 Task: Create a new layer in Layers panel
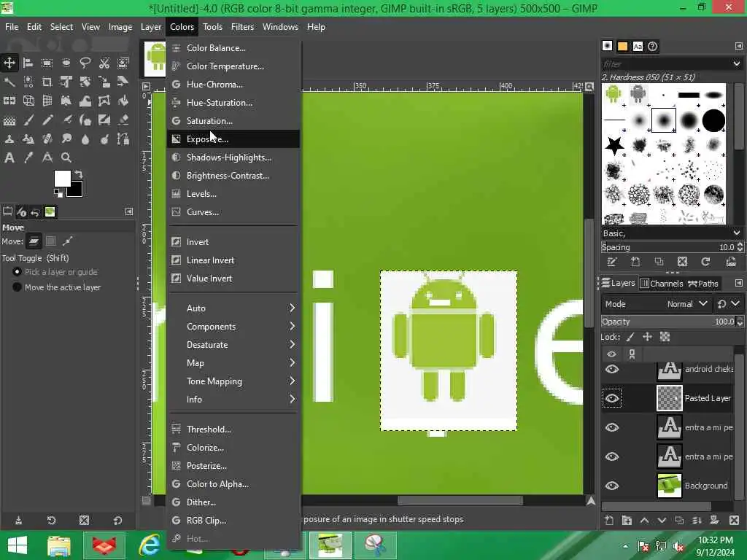pyautogui.click(x=609, y=521)
